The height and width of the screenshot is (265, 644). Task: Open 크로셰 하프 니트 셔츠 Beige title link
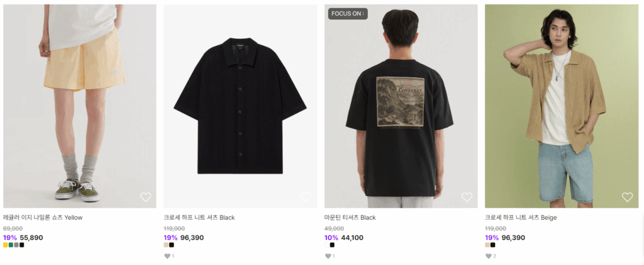click(x=521, y=218)
